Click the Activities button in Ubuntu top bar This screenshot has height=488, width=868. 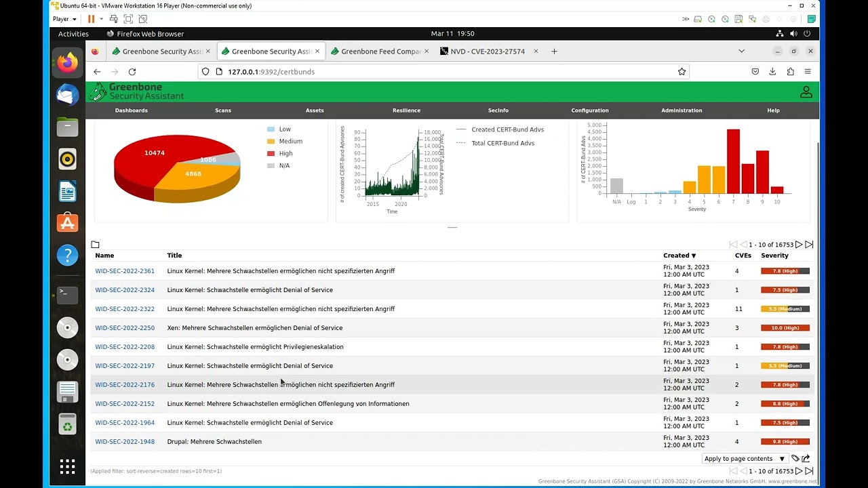click(x=73, y=34)
